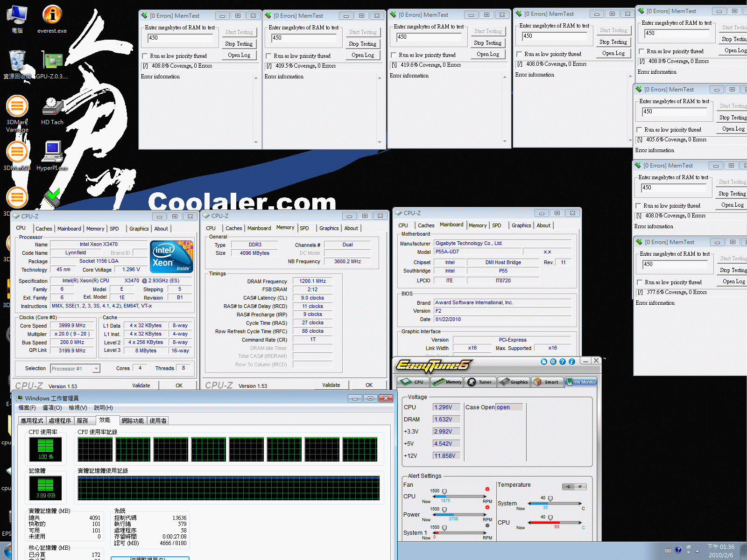The image size is (747, 560).
Task: Click title icon of MemTest window showing 419.6% coverage
Action: (x=393, y=14)
